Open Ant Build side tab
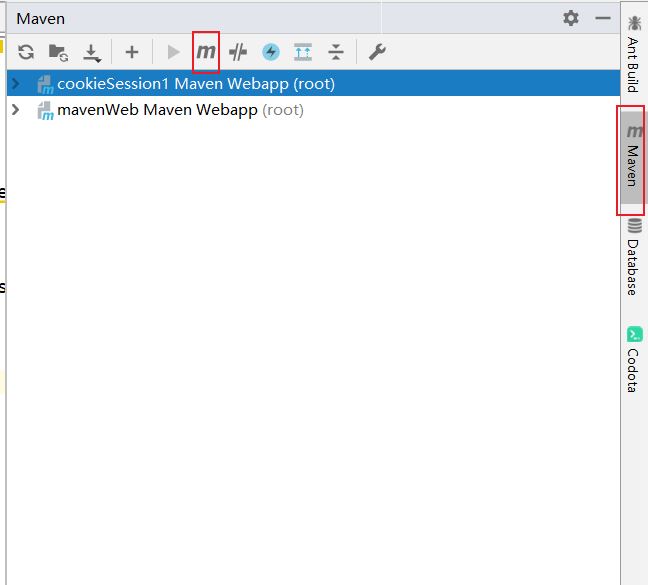Viewport: 648px width, 585px height. click(634, 54)
